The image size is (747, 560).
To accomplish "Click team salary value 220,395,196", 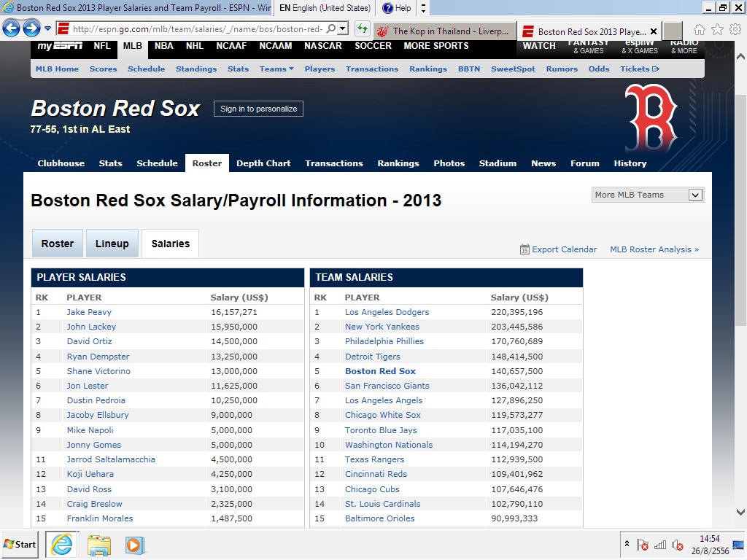I will point(517,312).
